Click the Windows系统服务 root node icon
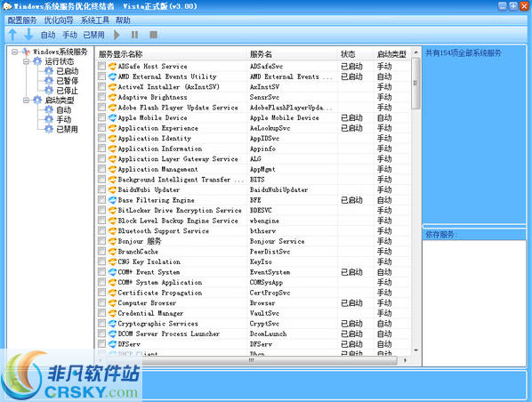 click(26, 52)
